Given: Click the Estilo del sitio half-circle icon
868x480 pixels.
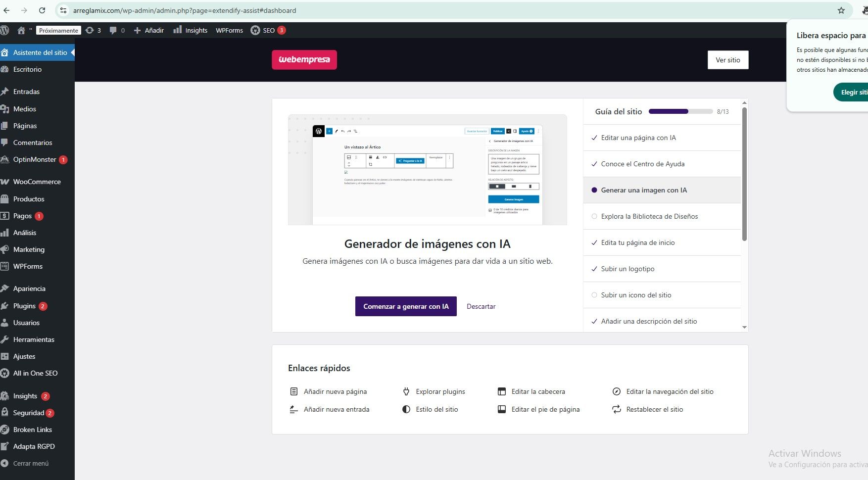Looking at the screenshot, I should click(406, 409).
